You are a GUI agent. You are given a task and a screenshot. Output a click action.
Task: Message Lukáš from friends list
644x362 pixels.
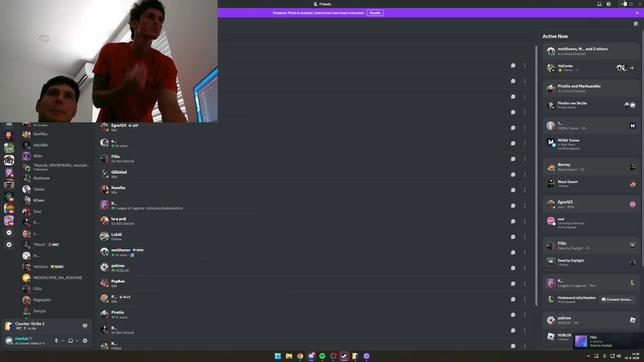(513, 237)
